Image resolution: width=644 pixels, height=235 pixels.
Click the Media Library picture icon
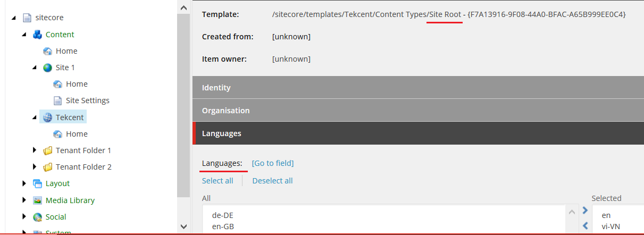pos(37,200)
